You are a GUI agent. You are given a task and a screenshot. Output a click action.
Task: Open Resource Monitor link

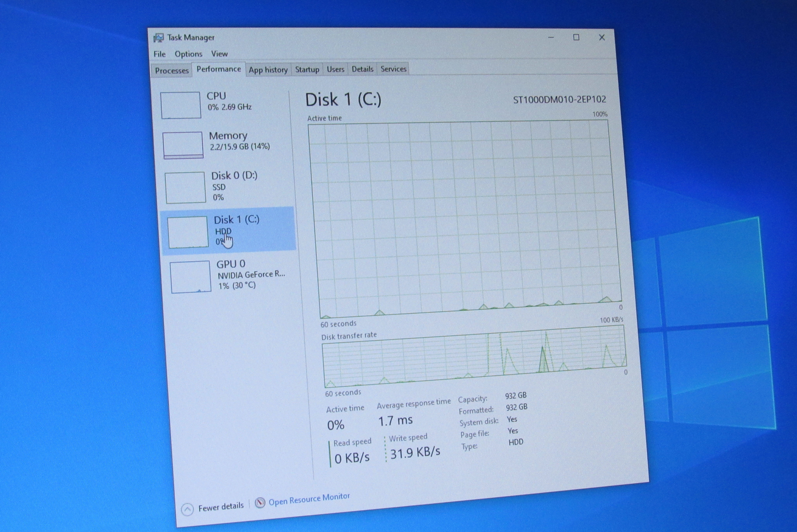click(309, 499)
